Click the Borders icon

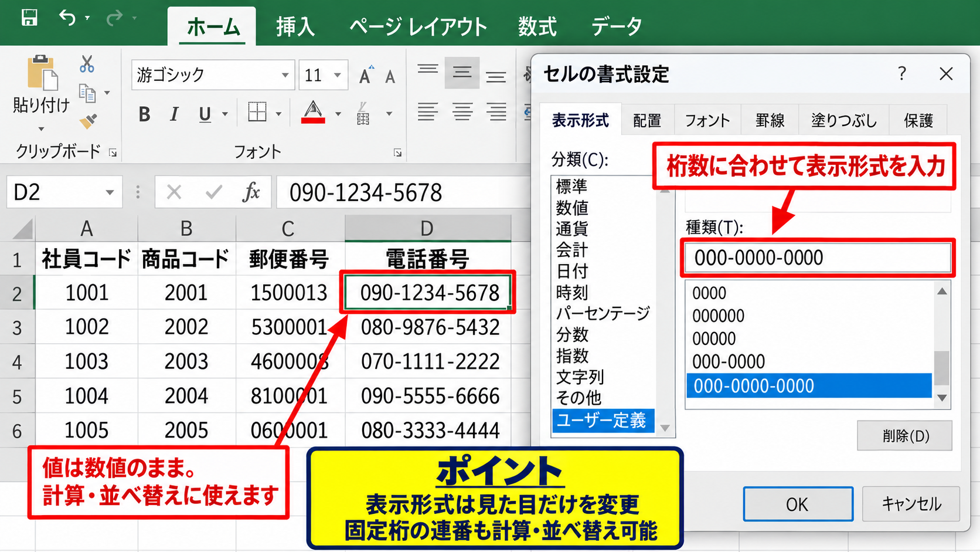click(x=257, y=112)
